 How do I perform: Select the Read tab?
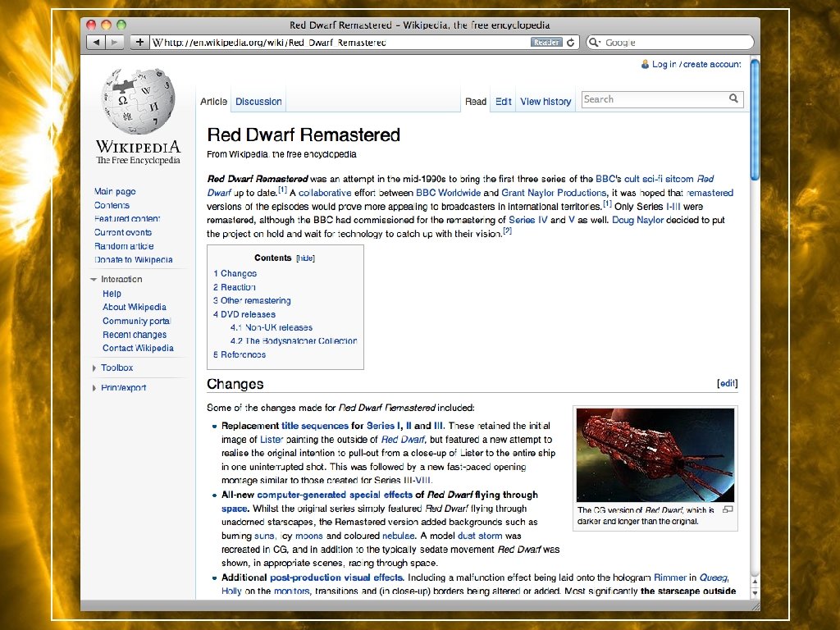(475, 101)
